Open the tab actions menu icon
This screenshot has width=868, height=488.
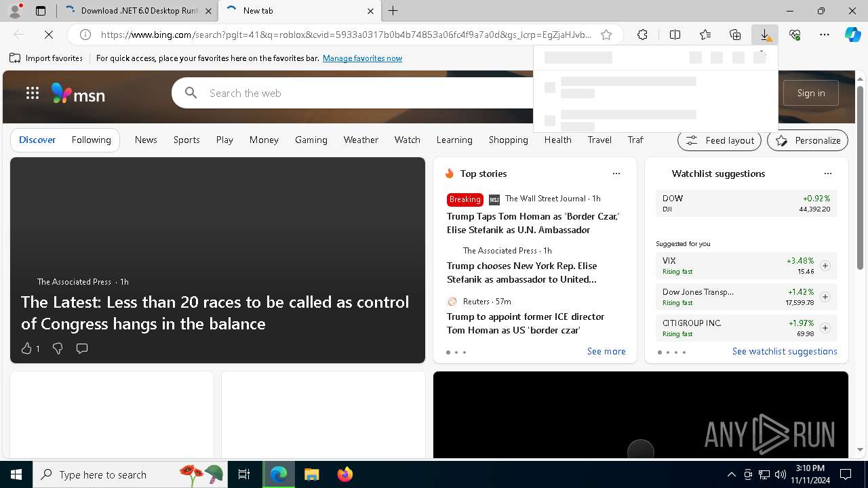(41, 11)
